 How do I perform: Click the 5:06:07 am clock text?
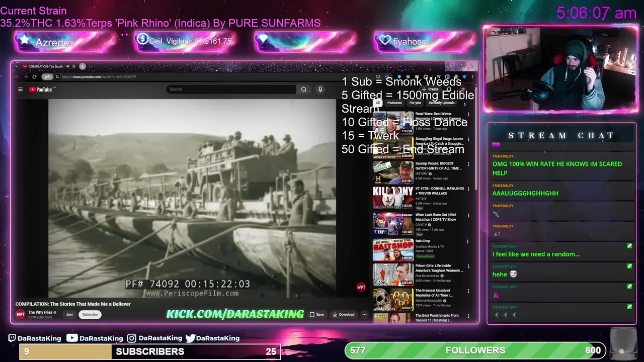click(597, 13)
